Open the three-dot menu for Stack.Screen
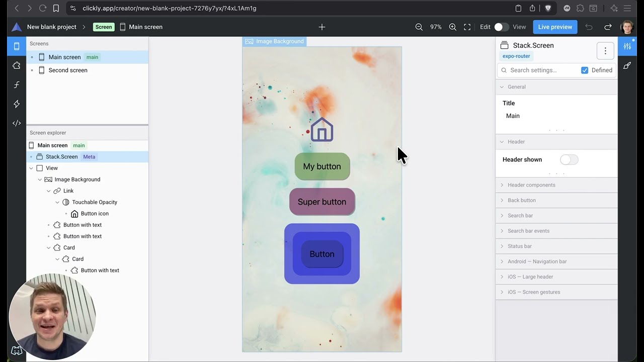 pyautogui.click(x=605, y=50)
